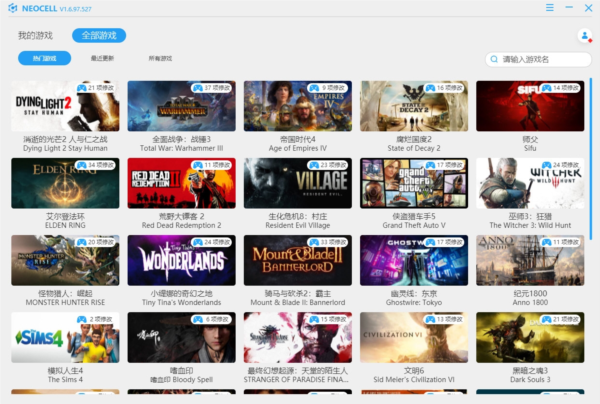The image size is (600, 404).
Task: Switch to 我的游戏 tab
Action: [33, 35]
